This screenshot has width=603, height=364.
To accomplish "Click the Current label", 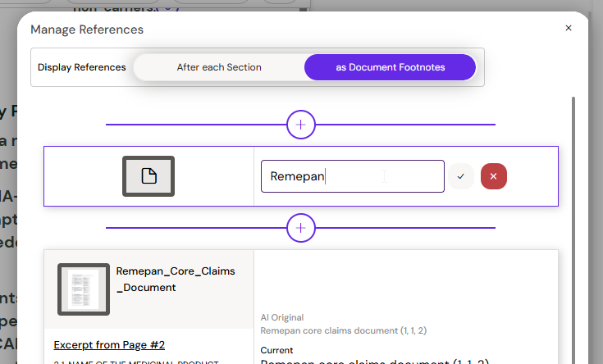I will click(276, 350).
